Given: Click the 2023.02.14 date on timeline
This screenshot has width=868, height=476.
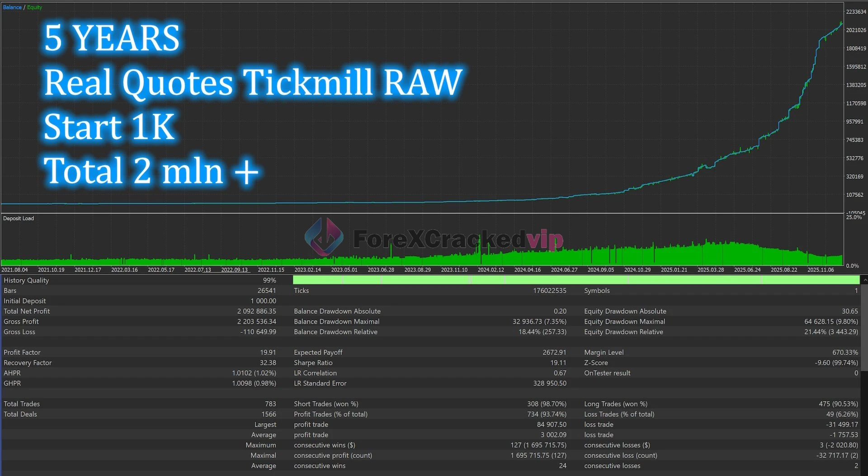Looking at the screenshot, I should tap(307, 270).
